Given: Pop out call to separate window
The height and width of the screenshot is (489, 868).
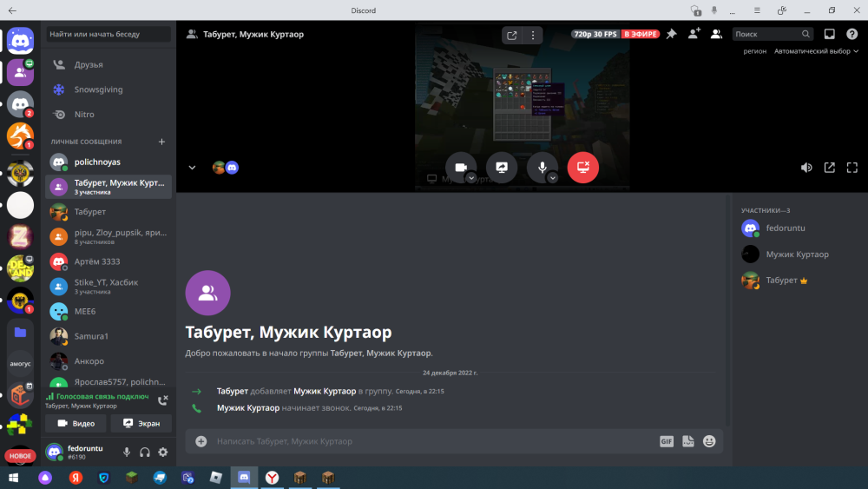Looking at the screenshot, I should pyautogui.click(x=829, y=168).
